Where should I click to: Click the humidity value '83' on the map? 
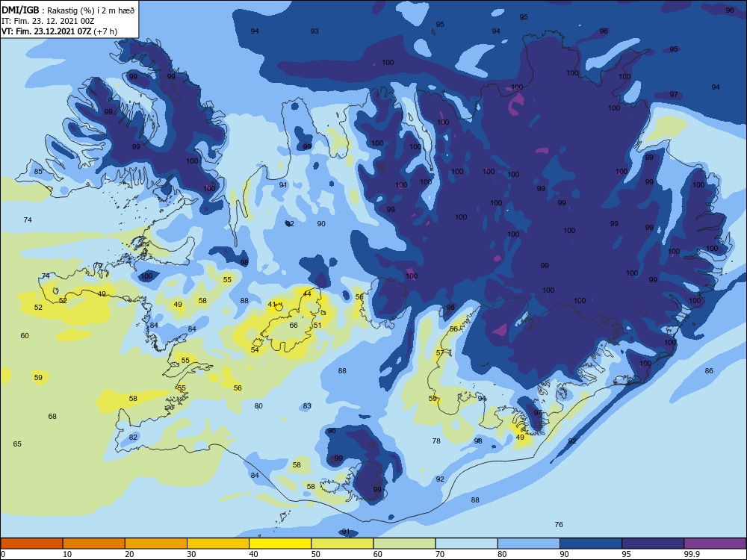pos(307,406)
